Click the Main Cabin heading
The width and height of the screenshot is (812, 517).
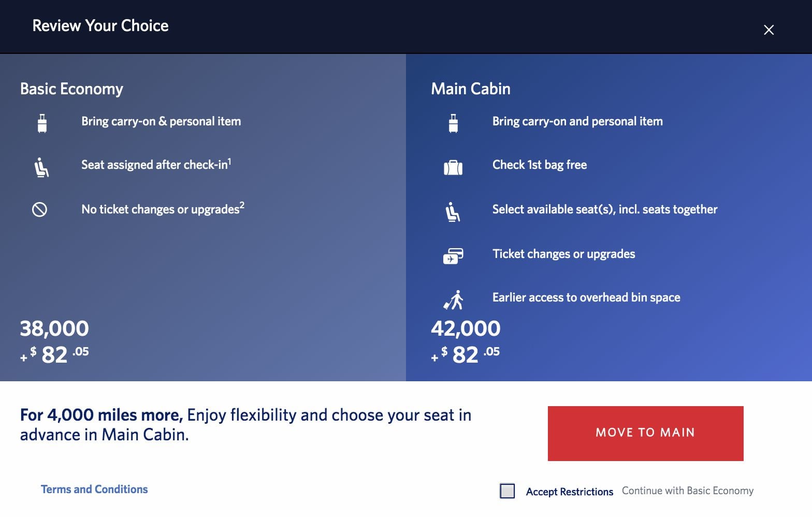tap(471, 89)
